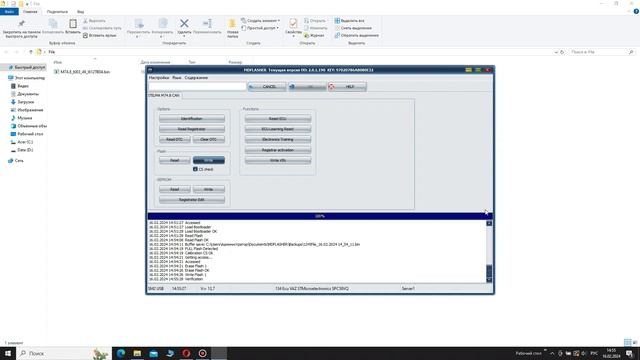
Task: Open the Язык menu in MDFLASHER
Action: click(x=177, y=78)
